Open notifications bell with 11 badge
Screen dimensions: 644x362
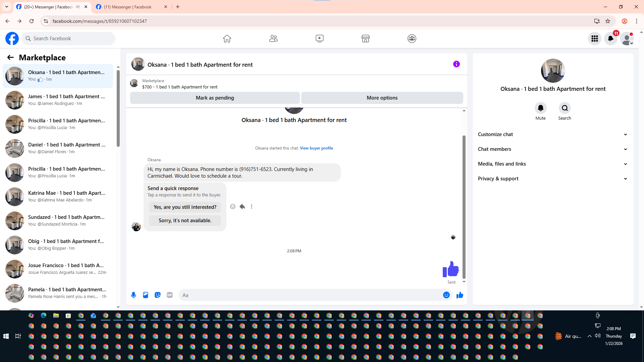611,39
